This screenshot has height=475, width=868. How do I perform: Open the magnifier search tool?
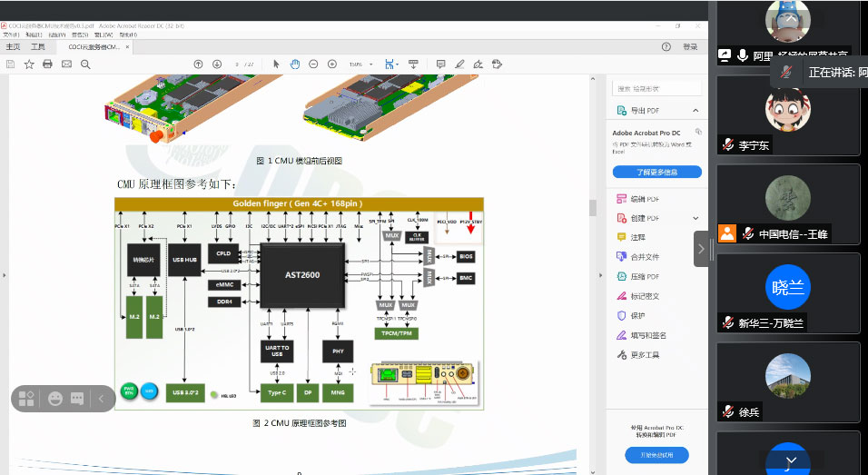[x=85, y=64]
